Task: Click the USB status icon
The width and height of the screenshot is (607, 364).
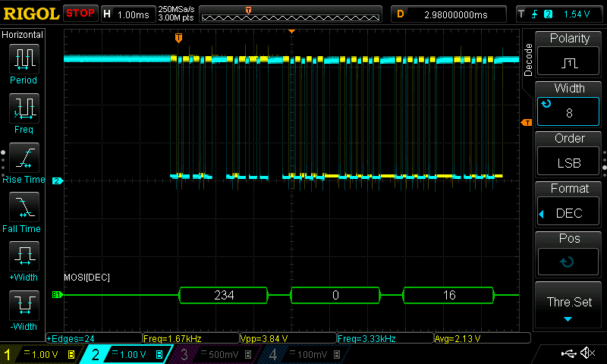Action: (568, 353)
